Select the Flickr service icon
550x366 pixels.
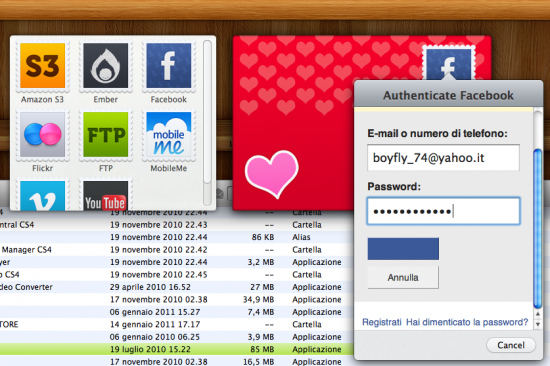pos(42,134)
